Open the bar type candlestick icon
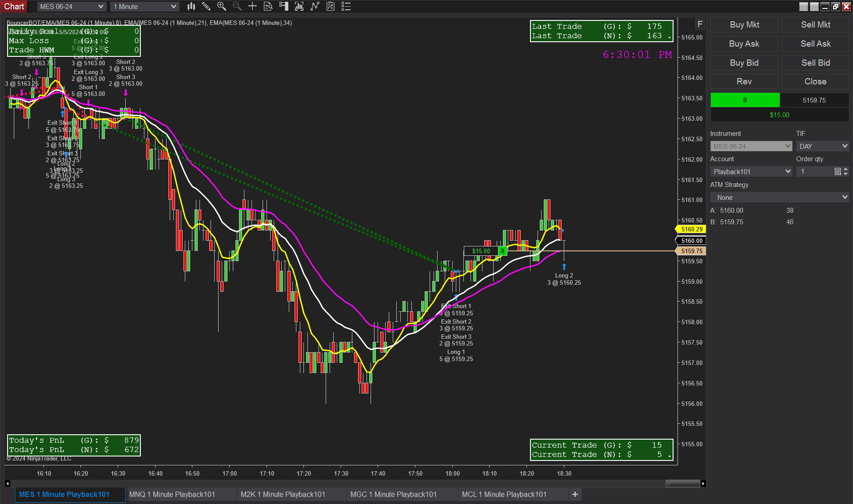This screenshot has height=504, width=853. pos(191,6)
